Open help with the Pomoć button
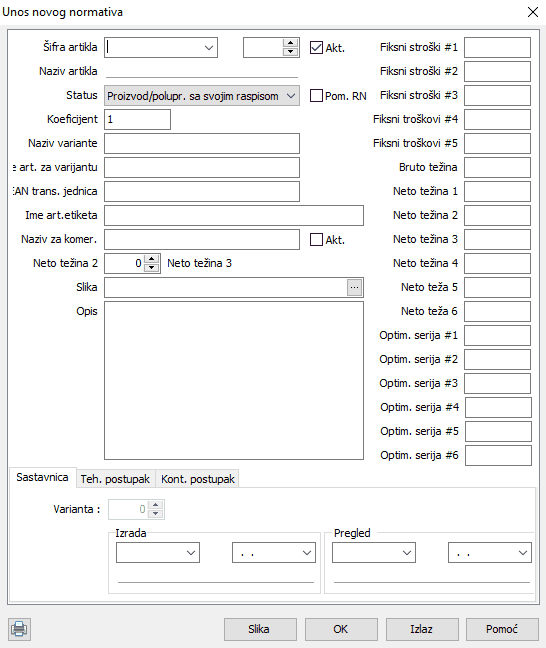This screenshot has height=648, width=546. 502,629
